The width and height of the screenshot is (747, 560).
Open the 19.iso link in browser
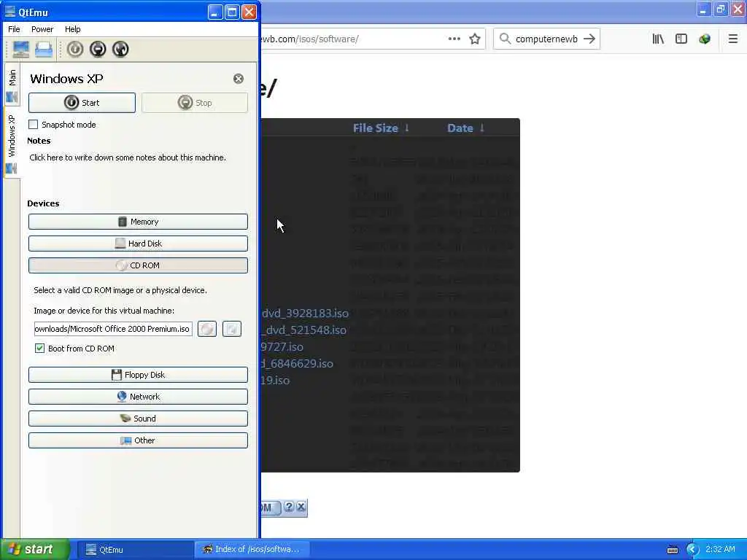pyautogui.click(x=276, y=381)
